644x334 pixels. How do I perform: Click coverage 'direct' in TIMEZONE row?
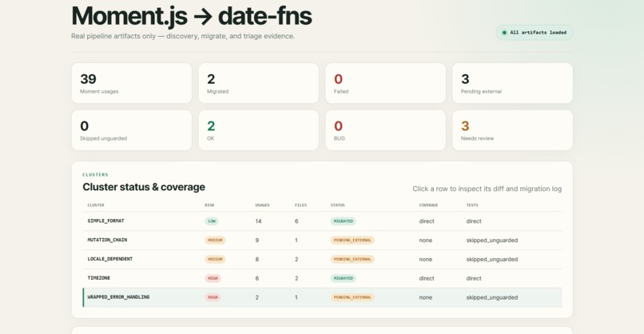tap(427, 278)
